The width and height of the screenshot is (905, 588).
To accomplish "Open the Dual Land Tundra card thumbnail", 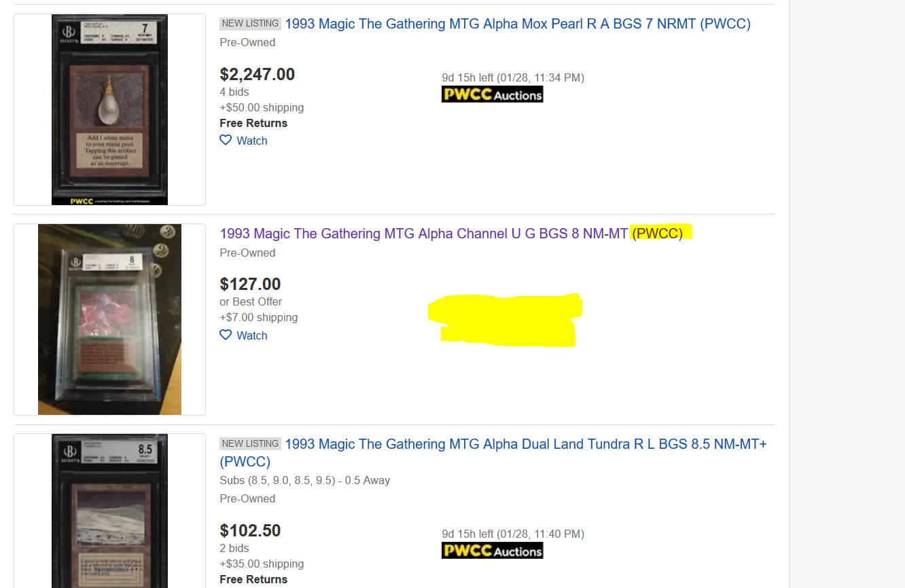I will (109, 511).
